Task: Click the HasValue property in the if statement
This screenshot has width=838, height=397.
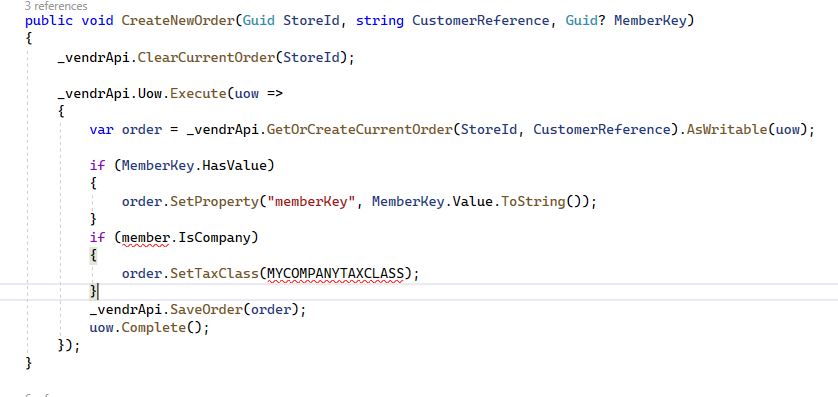Action: coord(235,166)
